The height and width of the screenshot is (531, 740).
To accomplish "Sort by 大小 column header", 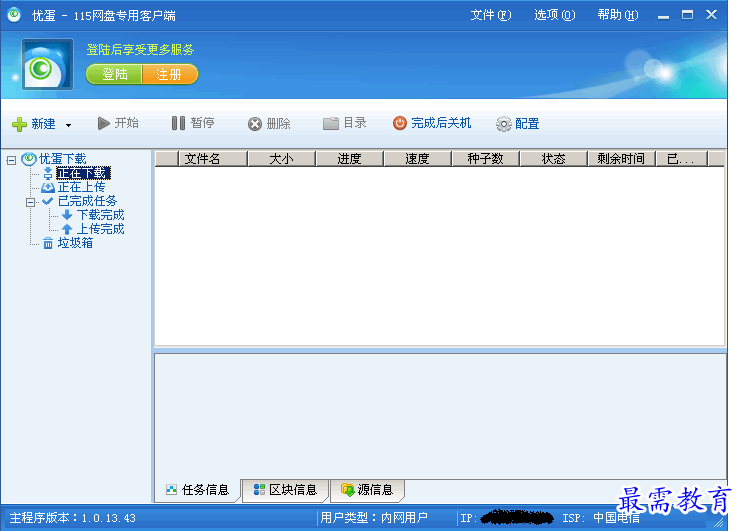I will point(281,159).
